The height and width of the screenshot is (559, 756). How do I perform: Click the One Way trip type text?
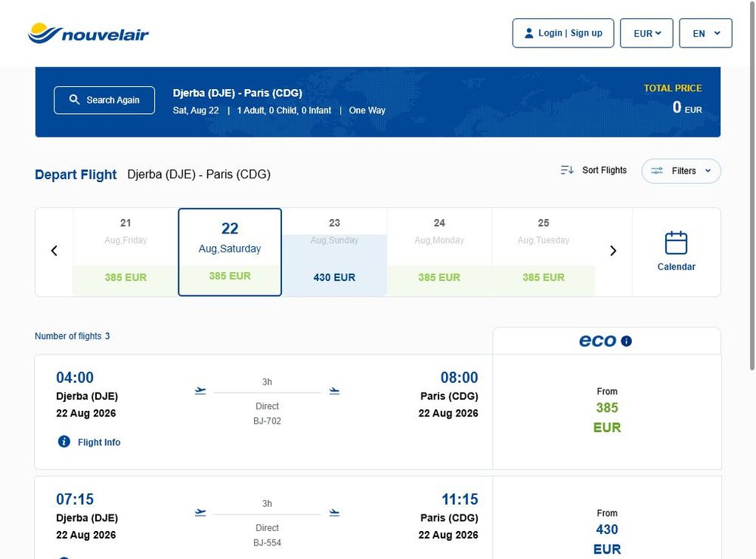coord(367,110)
